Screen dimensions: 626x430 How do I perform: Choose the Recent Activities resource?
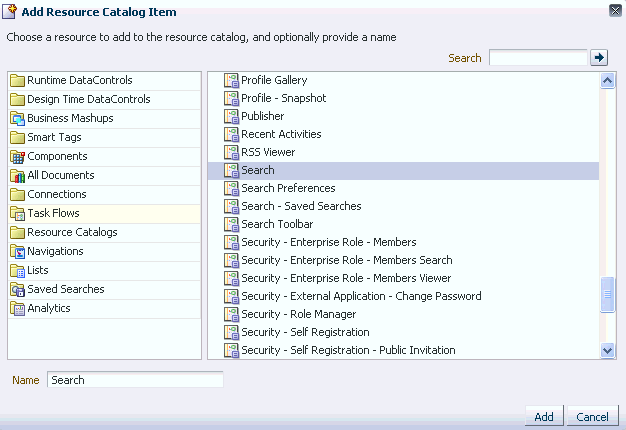point(403,134)
